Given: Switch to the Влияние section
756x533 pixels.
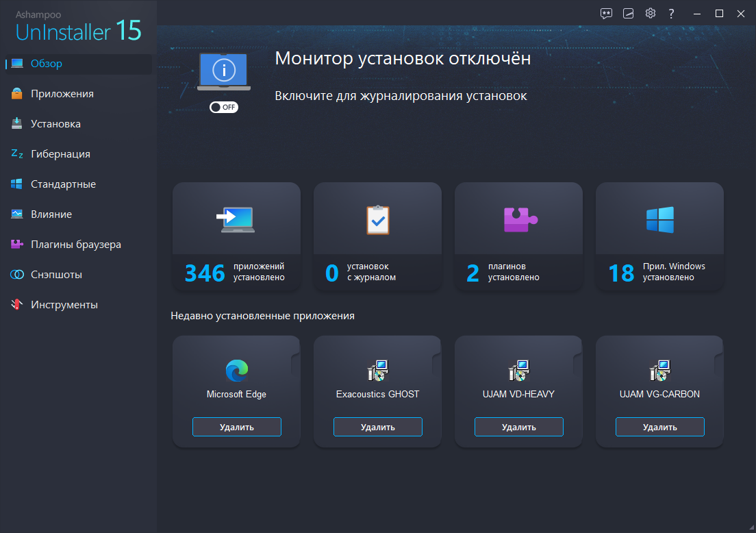Looking at the screenshot, I should (78, 214).
